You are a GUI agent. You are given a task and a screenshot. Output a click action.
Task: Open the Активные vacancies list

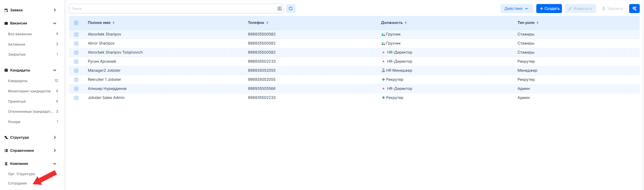pyautogui.click(x=17, y=44)
